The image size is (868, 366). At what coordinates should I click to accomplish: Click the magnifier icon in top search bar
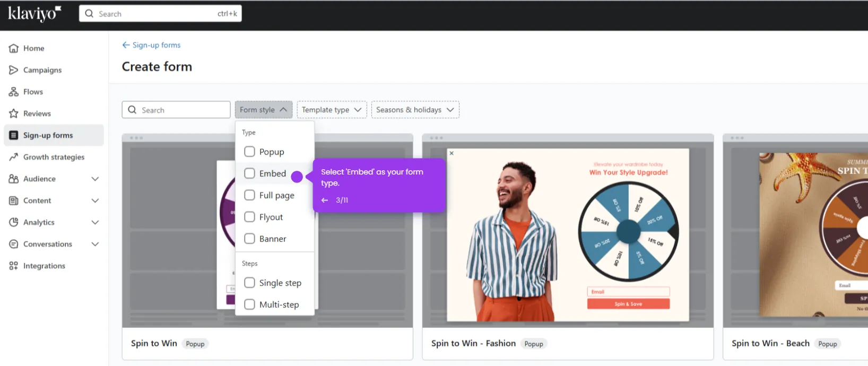pyautogui.click(x=89, y=13)
